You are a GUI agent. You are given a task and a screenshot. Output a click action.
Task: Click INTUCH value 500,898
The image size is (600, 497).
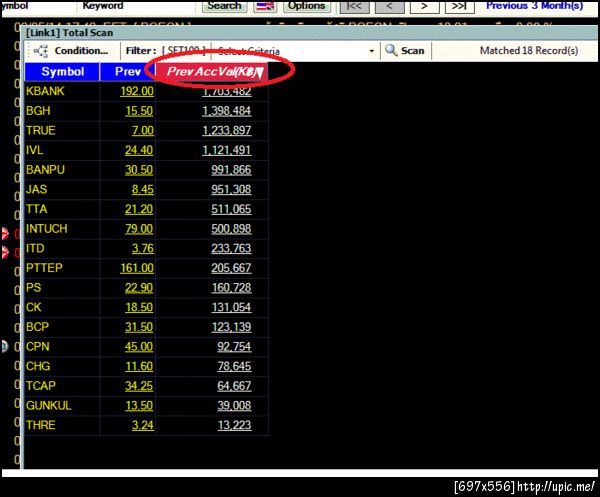click(x=231, y=229)
